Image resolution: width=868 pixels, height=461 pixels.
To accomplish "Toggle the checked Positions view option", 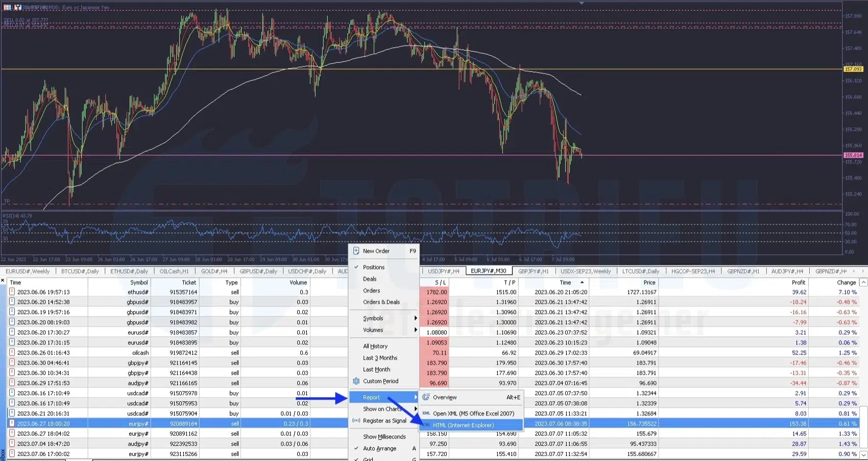I will [373, 267].
